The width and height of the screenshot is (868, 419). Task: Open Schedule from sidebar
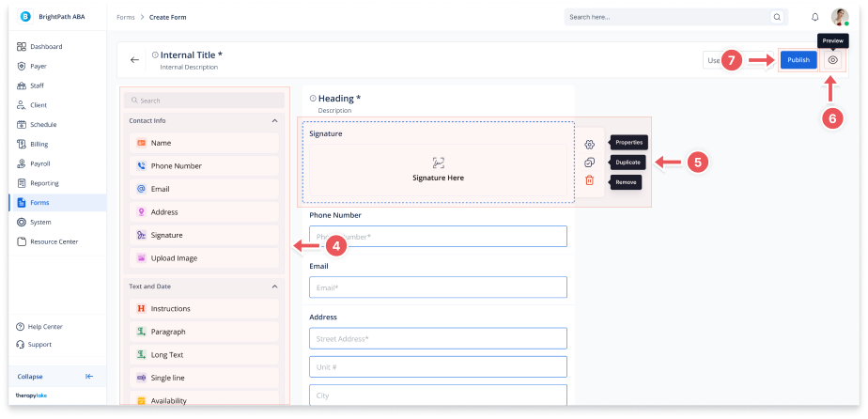(x=57, y=125)
